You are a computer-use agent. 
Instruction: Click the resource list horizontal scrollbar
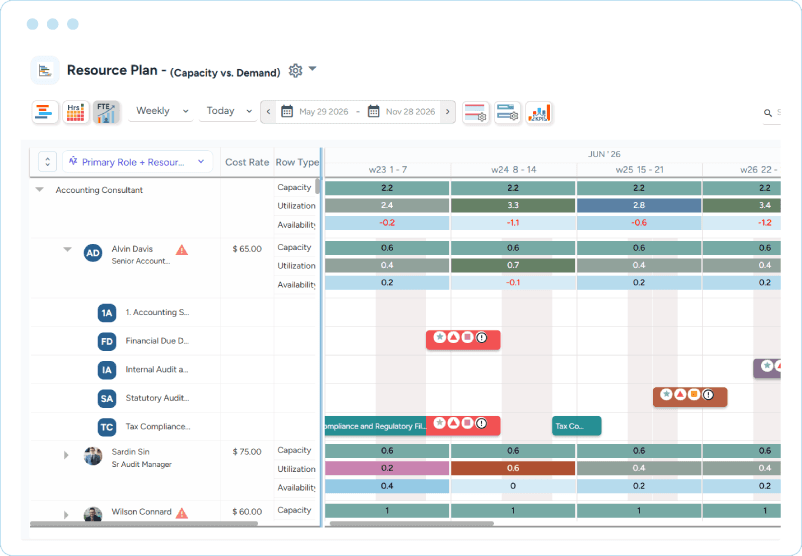144,523
